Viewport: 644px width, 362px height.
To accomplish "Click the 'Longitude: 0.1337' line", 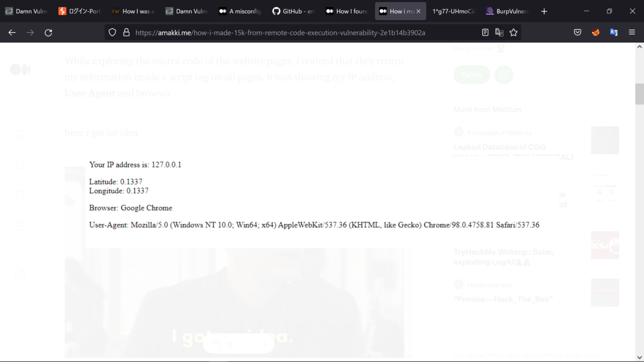I will pyautogui.click(x=119, y=190).
